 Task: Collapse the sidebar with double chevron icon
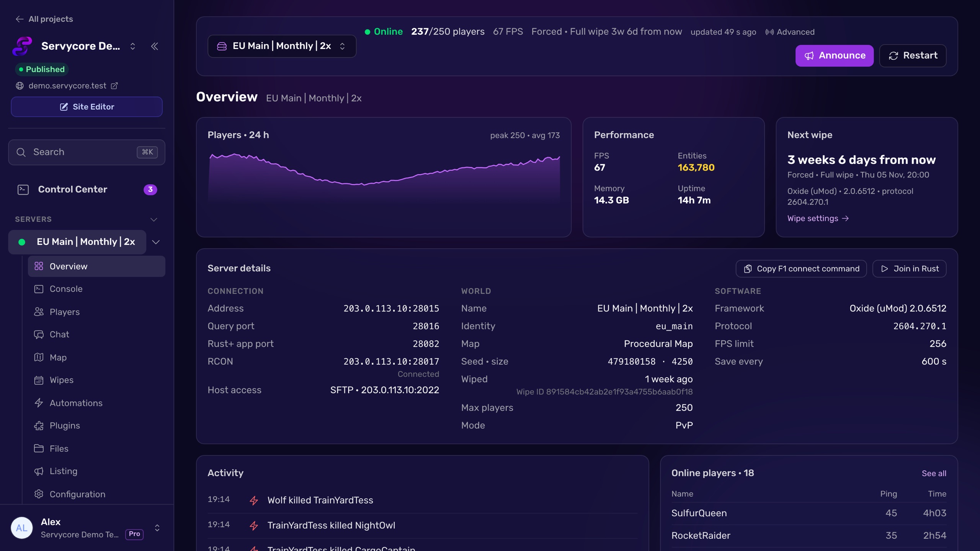click(x=155, y=46)
